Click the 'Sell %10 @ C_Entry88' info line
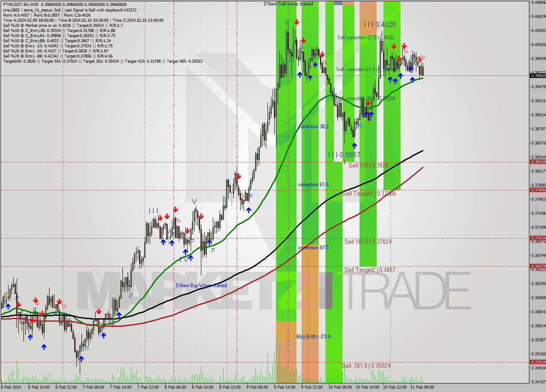Image resolution: width=546 pixels, height=392 pixels. tap(57, 40)
